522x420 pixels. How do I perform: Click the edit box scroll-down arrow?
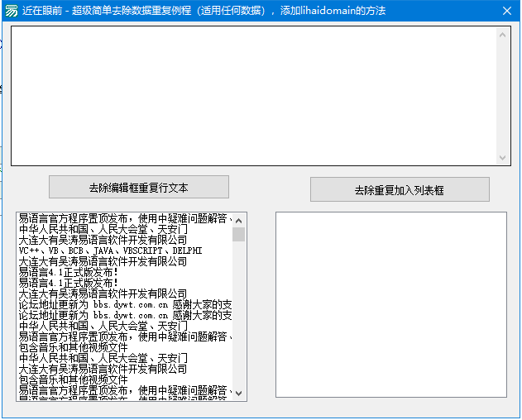point(503,157)
